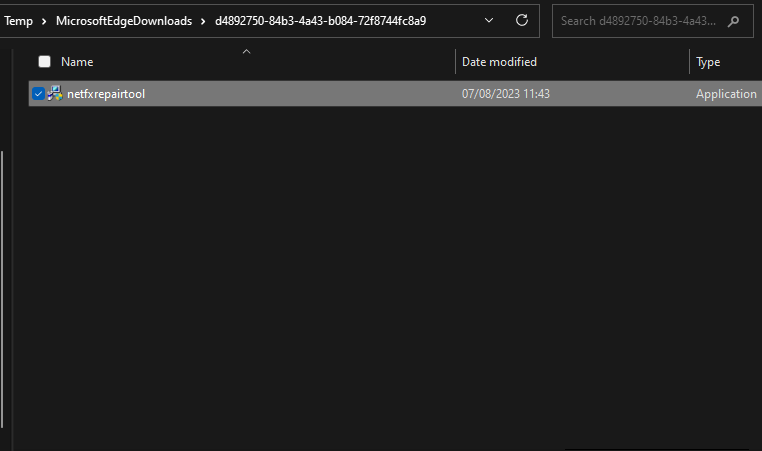Click the search magnifier icon
The image size is (762, 451).
[x=733, y=21]
